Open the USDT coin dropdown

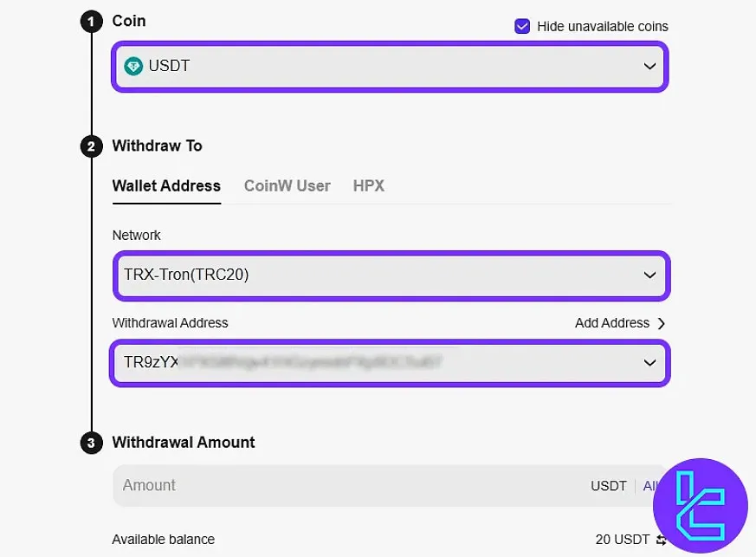click(x=390, y=66)
